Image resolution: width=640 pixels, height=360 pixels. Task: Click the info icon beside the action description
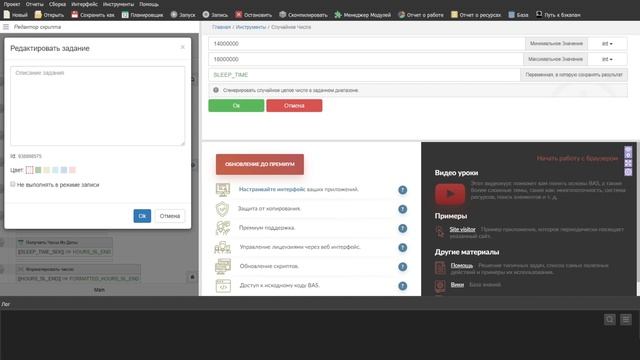pos(216,90)
